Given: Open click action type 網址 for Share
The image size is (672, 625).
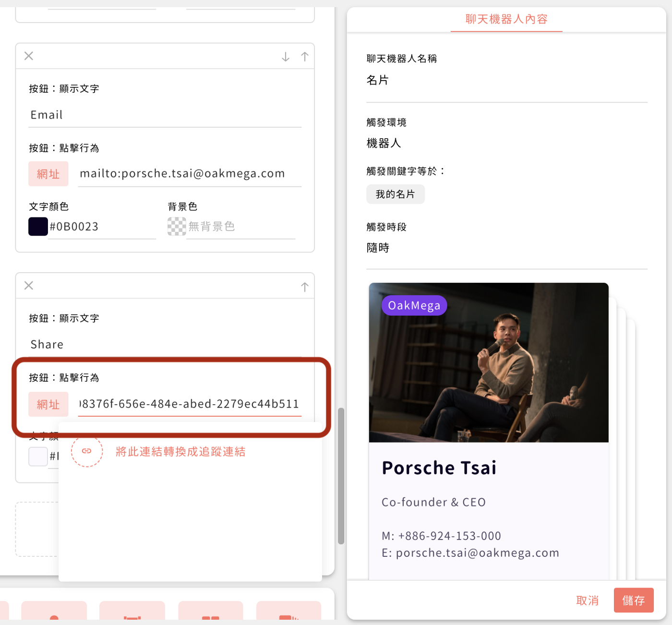Looking at the screenshot, I should pos(48,404).
